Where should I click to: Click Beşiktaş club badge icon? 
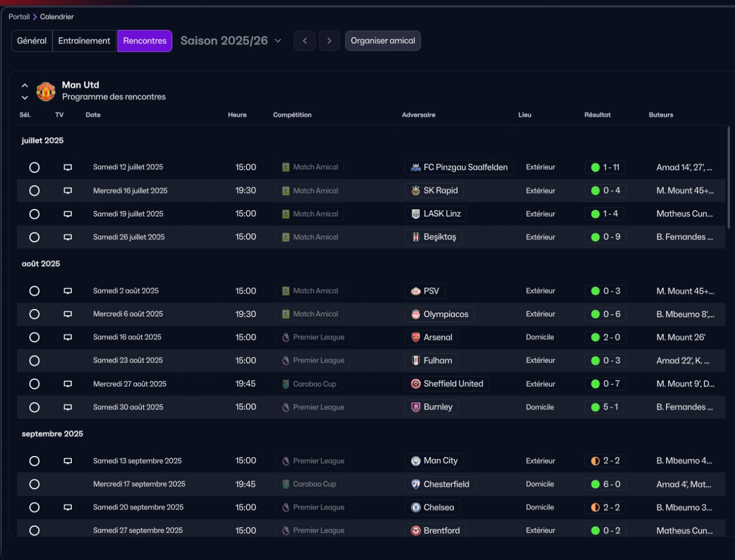point(416,237)
